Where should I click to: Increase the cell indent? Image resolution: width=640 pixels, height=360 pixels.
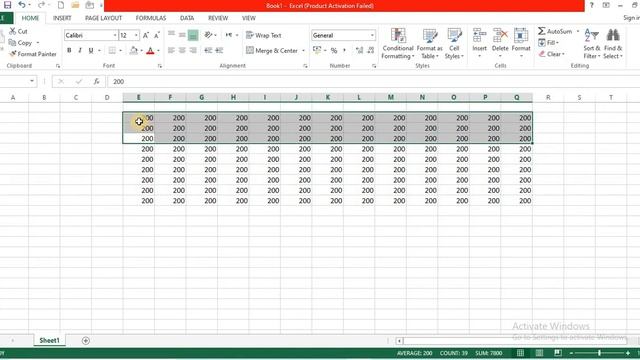pyautogui.click(x=219, y=50)
